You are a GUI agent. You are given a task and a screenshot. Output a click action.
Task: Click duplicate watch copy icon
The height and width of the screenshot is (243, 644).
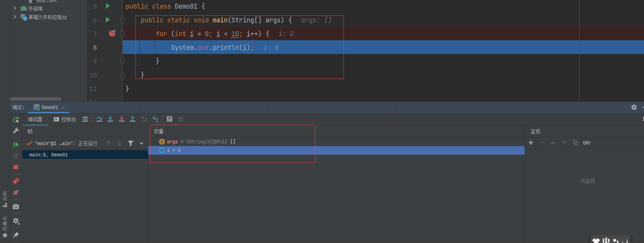tap(576, 143)
